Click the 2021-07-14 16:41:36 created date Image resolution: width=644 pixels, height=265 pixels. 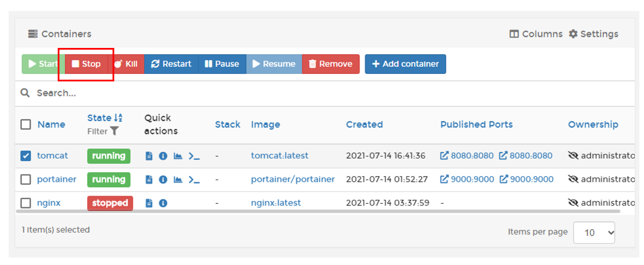[385, 156]
